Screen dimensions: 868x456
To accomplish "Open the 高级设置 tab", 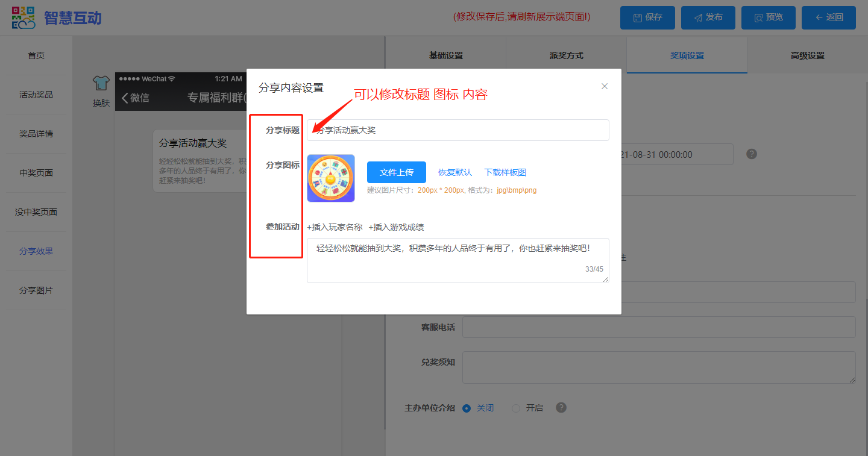I will click(807, 55).
